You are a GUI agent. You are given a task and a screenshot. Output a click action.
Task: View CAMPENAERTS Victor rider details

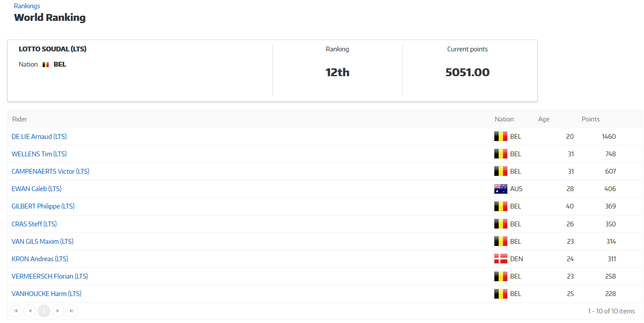pos(50,172)
